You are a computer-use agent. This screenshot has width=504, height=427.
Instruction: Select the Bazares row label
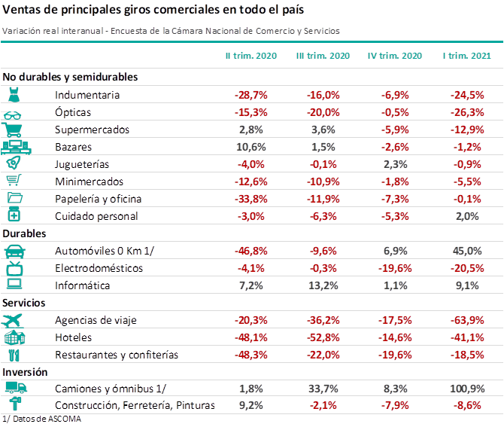tap(73, 148)
